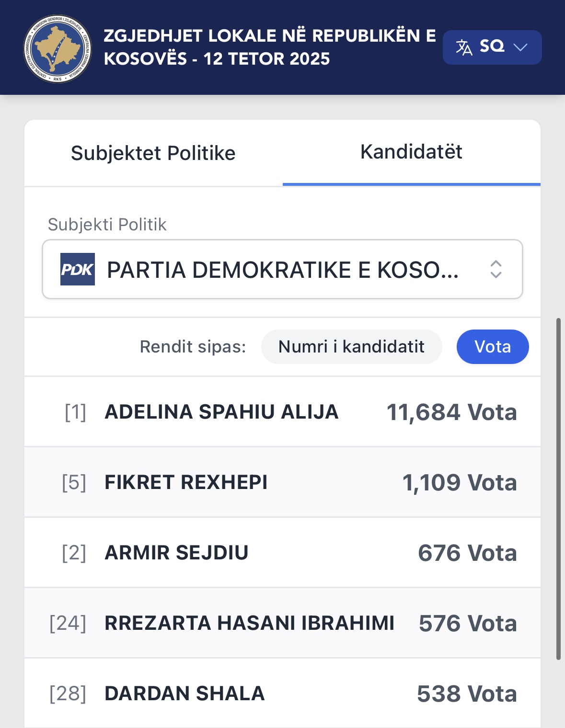Click the vertical scrollbar on the right
Screen dimensions: 565x728
[x=558, y=489]
